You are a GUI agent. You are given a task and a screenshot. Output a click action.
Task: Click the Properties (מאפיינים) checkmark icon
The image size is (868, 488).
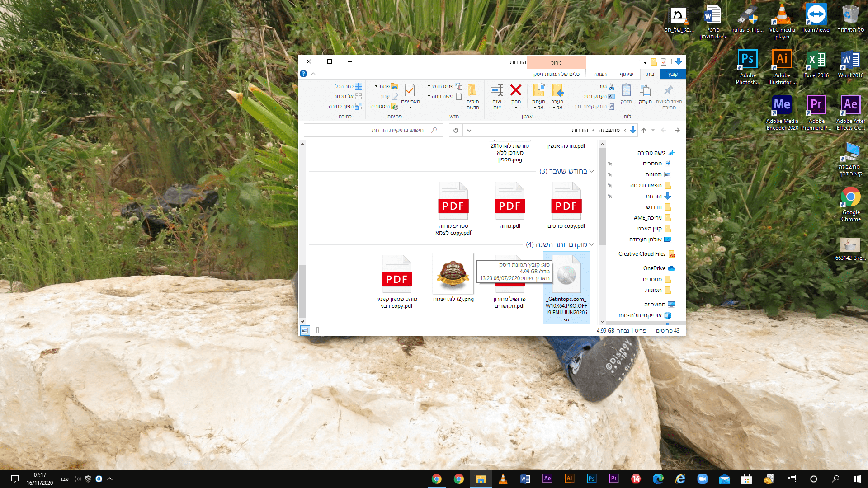tap(410, 90)
